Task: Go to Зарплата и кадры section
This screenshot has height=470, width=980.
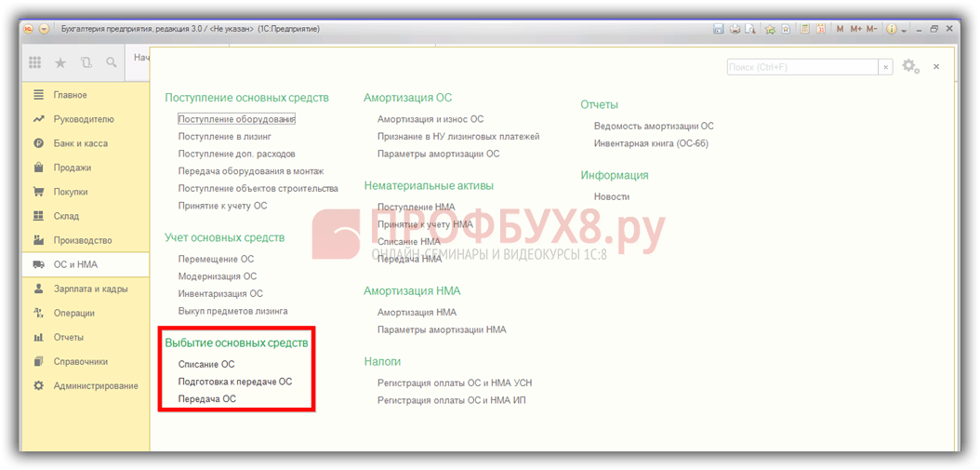Action: tap(90, 289)
